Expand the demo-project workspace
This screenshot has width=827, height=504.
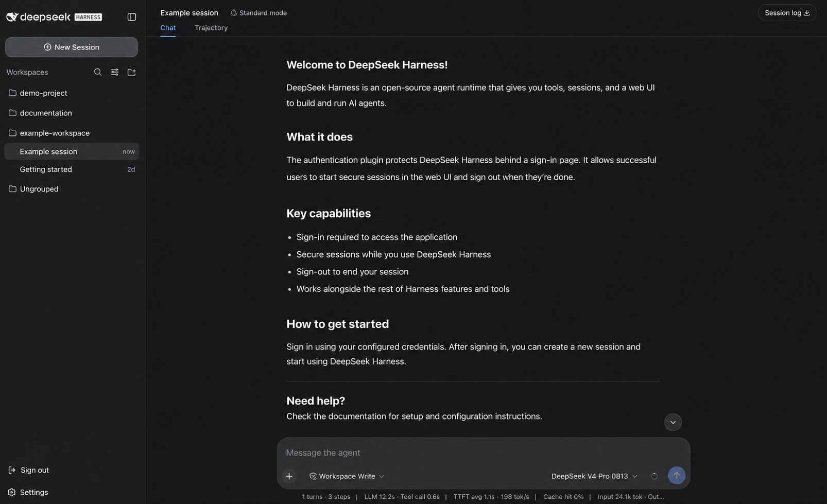click(x=72, y=93)
